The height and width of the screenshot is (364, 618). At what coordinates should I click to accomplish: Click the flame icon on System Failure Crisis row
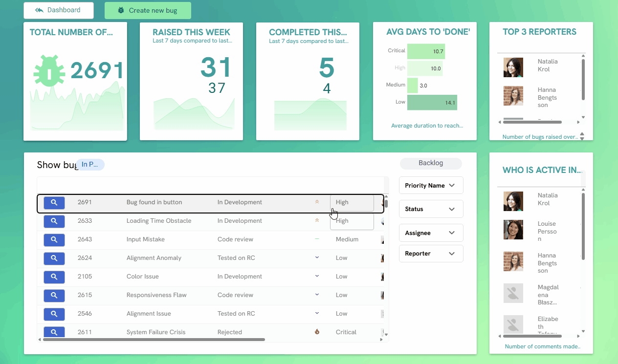[x=317, y=332]
